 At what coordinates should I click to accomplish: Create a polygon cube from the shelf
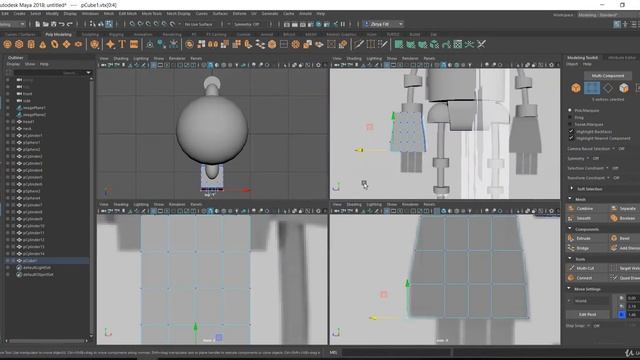pyautogui.click(x=19, y=44)
